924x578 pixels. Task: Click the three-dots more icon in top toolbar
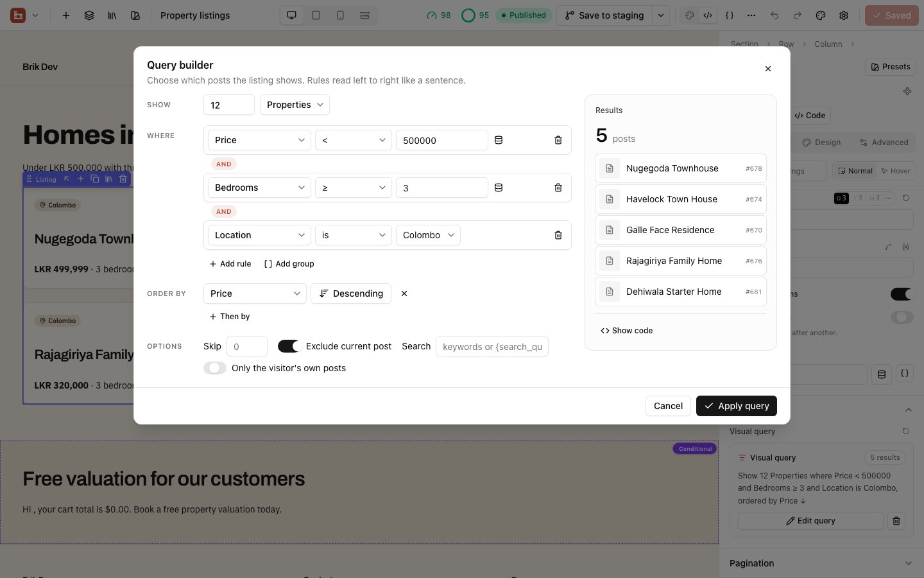751,15
